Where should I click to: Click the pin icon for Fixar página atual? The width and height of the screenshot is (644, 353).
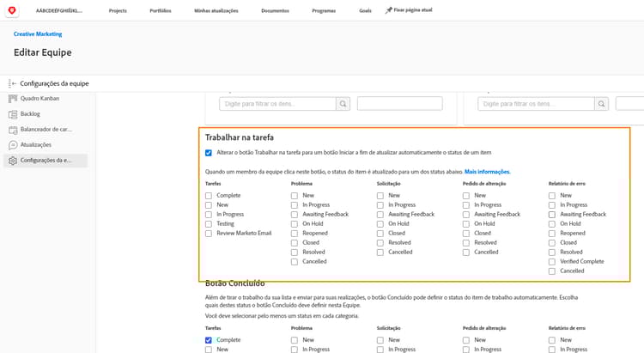[388, 10]
